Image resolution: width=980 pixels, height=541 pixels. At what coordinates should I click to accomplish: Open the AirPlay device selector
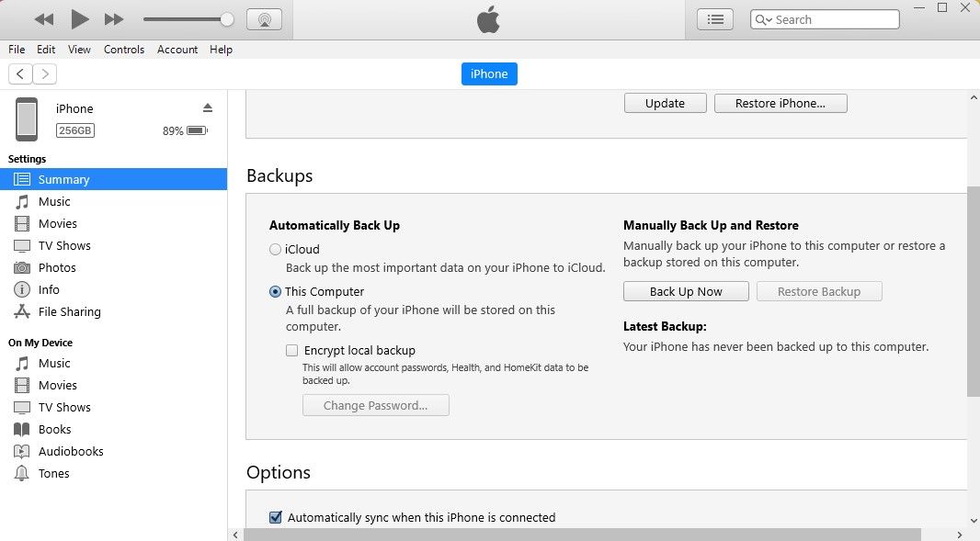click(265, 18)
